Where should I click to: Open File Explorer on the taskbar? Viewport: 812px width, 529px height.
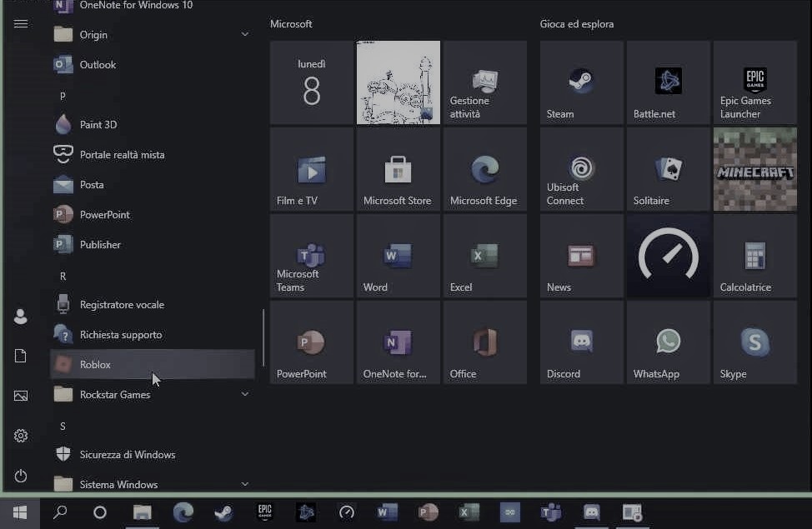(x=142, y=513)
